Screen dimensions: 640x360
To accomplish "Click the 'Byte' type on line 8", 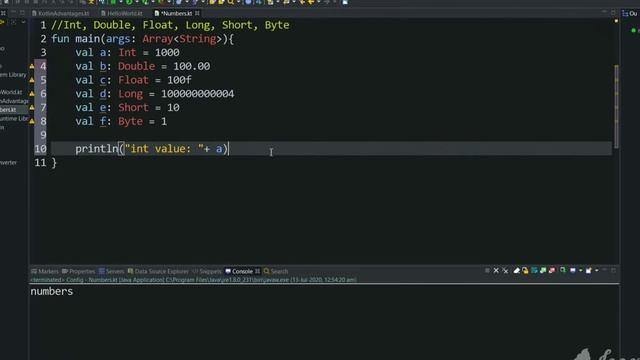I will [131, 121].
